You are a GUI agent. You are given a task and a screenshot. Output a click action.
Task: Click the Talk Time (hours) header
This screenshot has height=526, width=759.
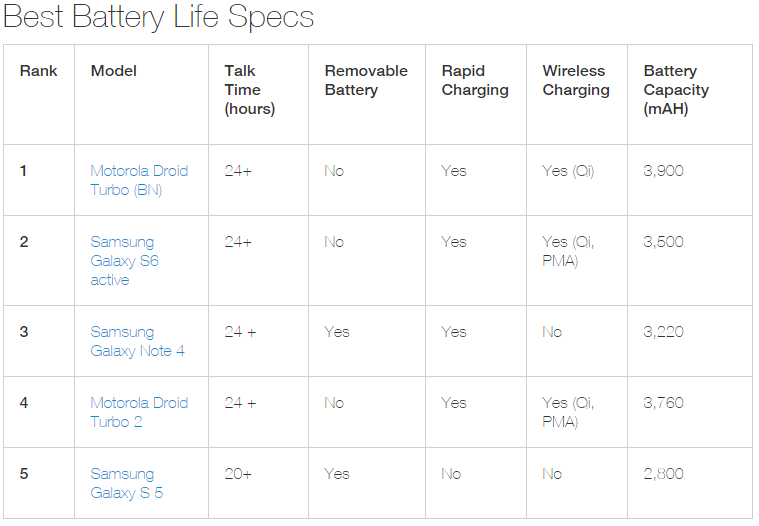pyautogui.click(x=249, y=90)
